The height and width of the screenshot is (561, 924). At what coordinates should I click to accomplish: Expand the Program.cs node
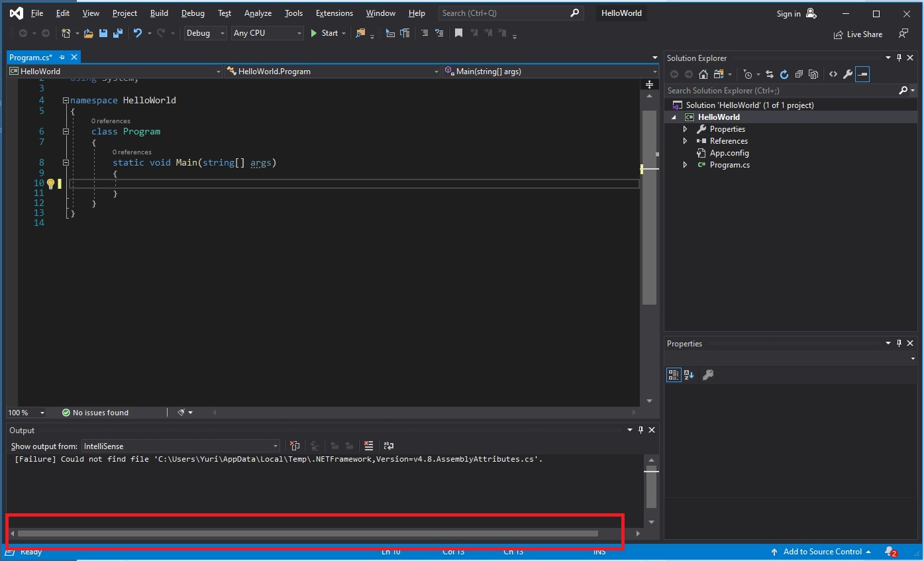(x=686, y=165)
